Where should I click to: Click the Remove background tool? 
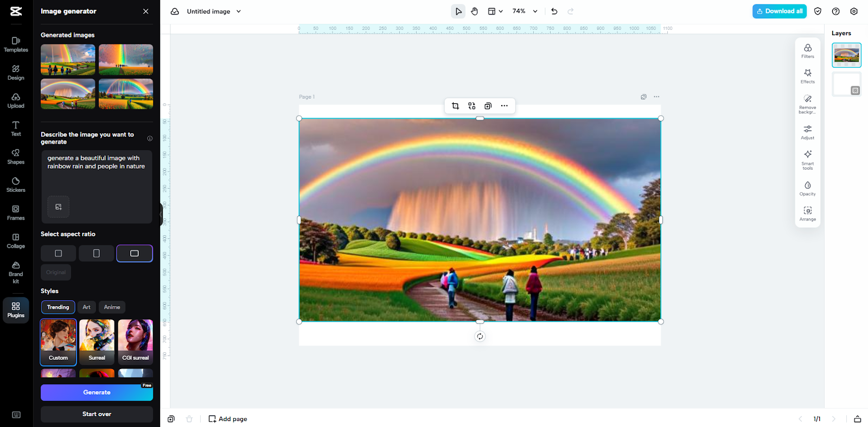pyautogui.click(x=807, y=102)
